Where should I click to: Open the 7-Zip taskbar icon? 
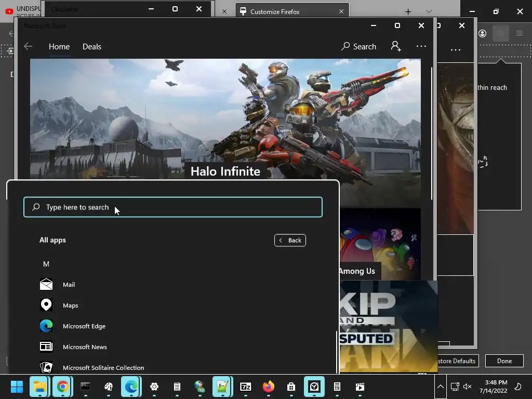245,387
